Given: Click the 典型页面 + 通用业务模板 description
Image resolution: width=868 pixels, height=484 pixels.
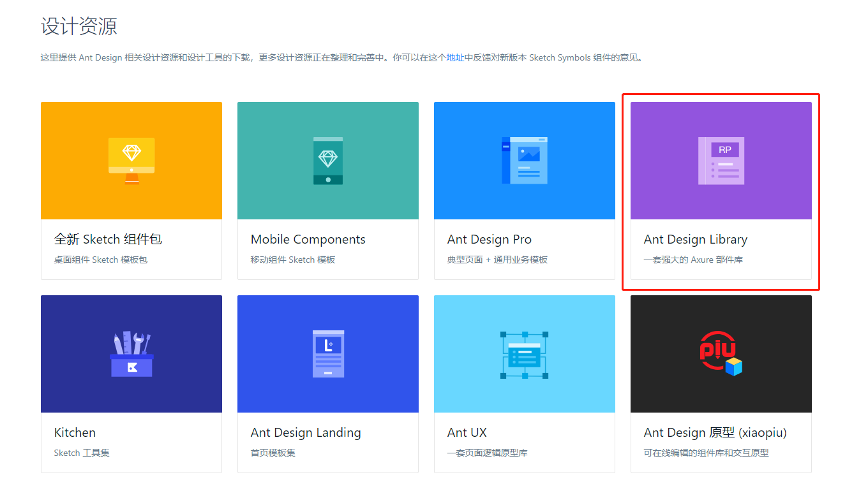Looking at the screenshot, I should click(x=498, y=260).
